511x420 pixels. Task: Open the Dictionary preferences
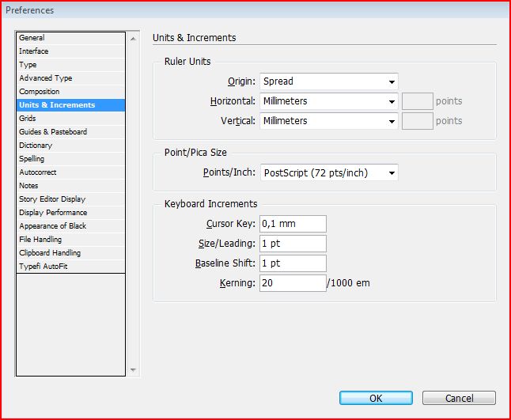pyautogui.click(x=70, y=146)
